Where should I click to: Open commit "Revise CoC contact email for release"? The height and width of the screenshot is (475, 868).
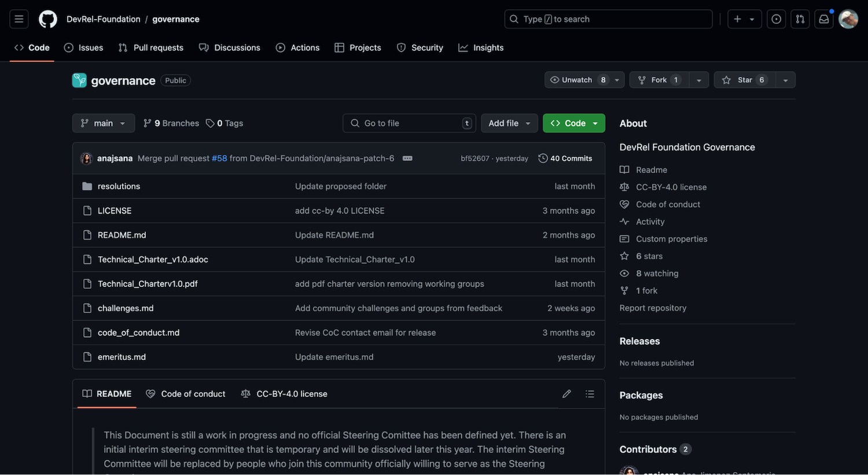click(365, 333)
